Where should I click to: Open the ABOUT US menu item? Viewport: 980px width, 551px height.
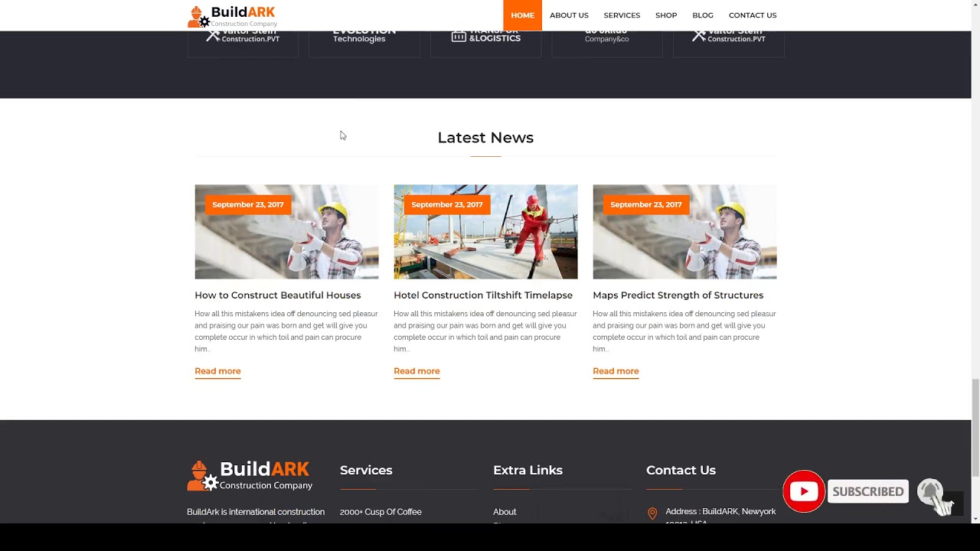point(569,15)
